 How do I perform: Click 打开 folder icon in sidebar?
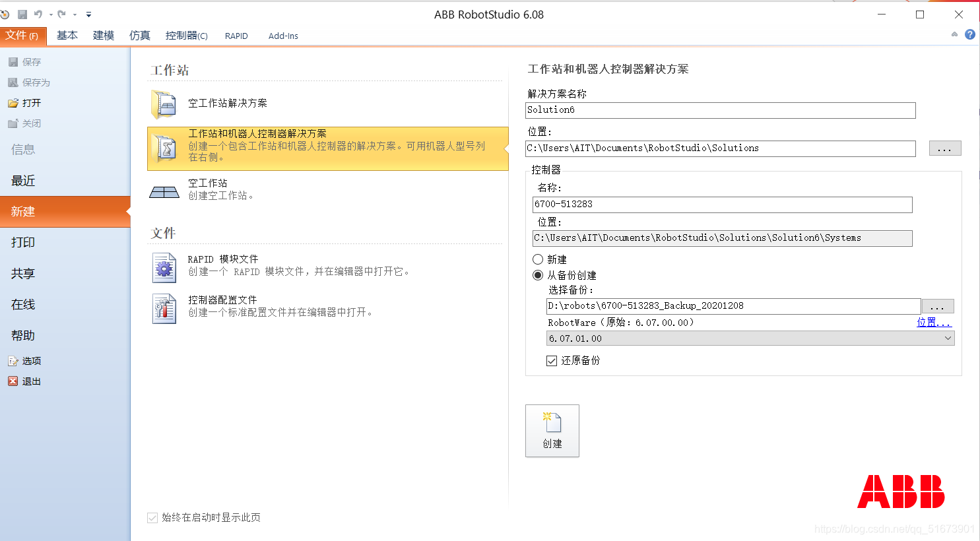(13, 103)
